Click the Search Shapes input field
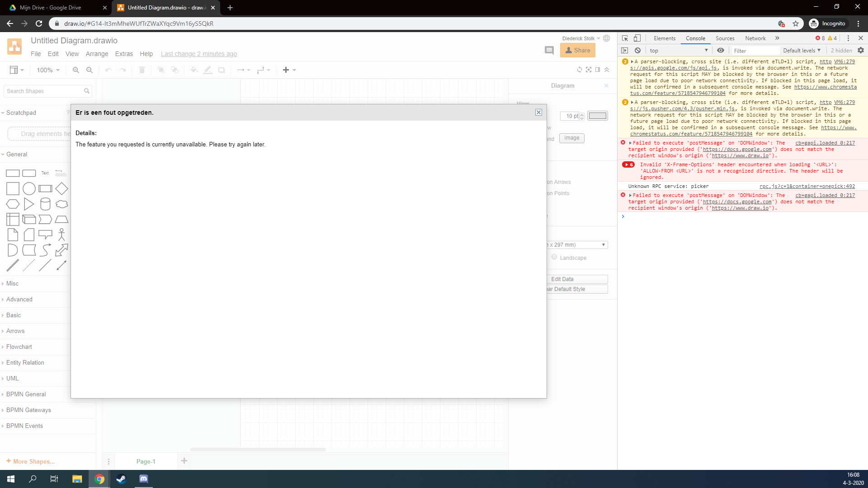This screenshot has width=868, height=488. pyautogui.click(x=43, y=91)
